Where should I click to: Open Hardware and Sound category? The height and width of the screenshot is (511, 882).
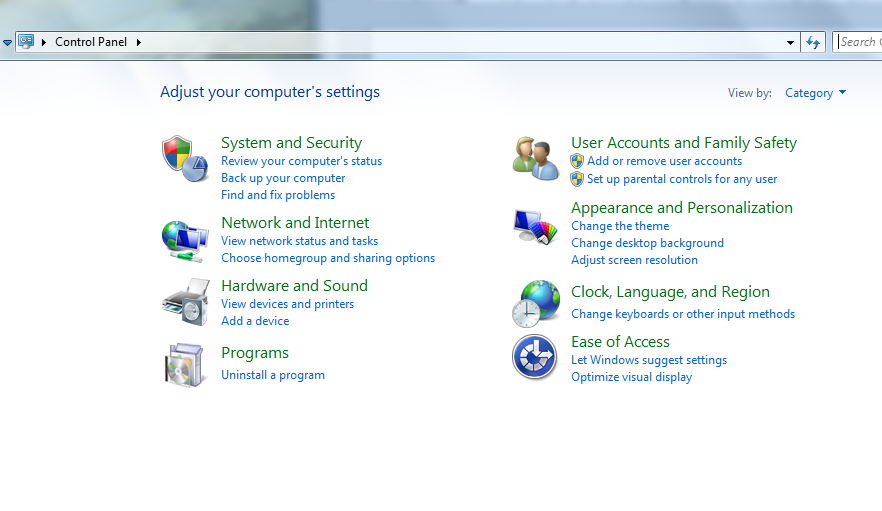click(294, 286)
